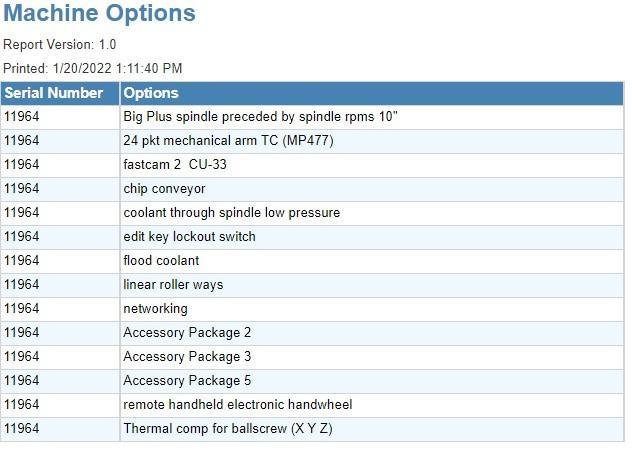
Task: Select the chip conveyor option
Action: click(164, 189)
